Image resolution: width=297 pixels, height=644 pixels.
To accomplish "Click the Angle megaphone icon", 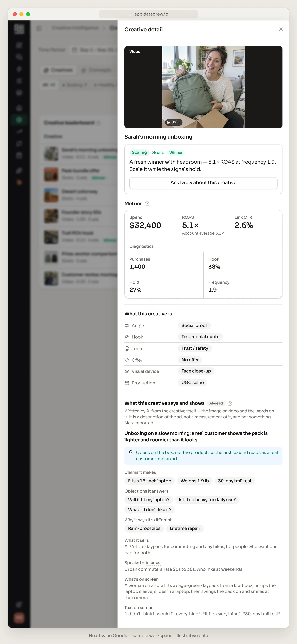I will click(x=127, y=326).
